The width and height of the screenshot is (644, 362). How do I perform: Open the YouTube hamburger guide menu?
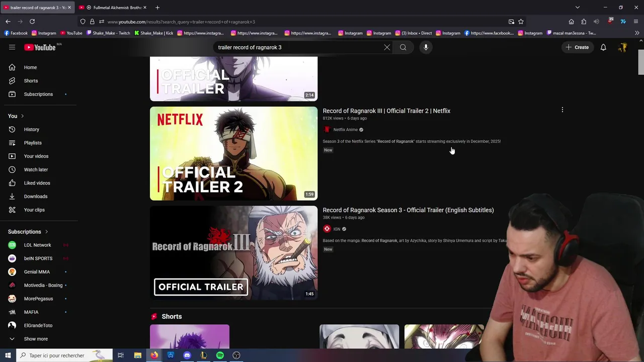[12, 47]
